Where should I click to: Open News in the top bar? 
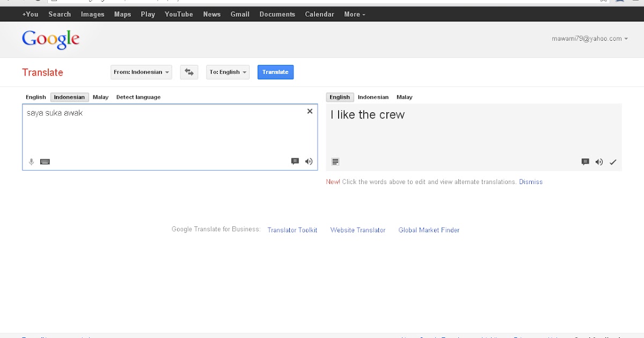pos(211,14)
